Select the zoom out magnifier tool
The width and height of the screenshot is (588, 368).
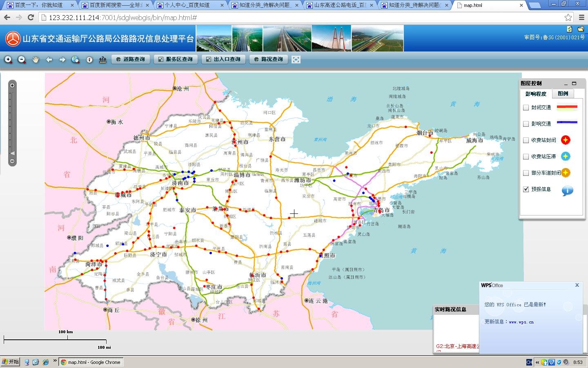point(22,59)
